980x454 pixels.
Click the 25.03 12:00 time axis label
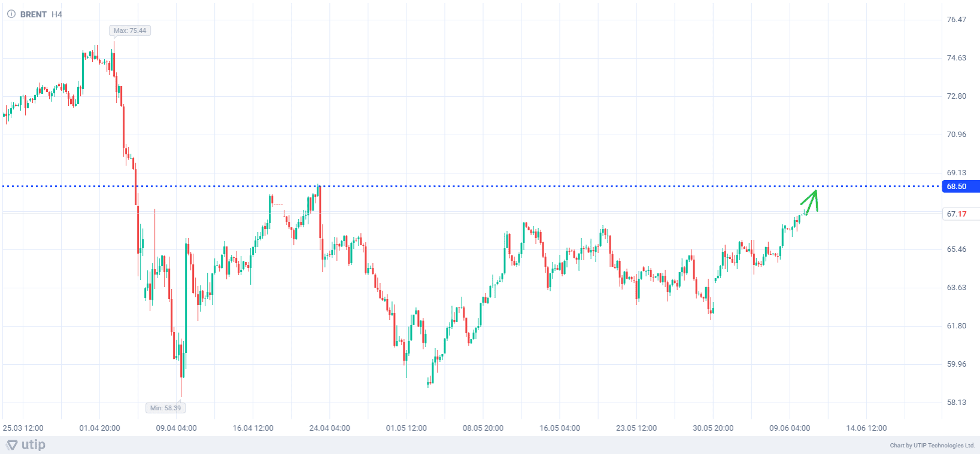pos(23,428)
